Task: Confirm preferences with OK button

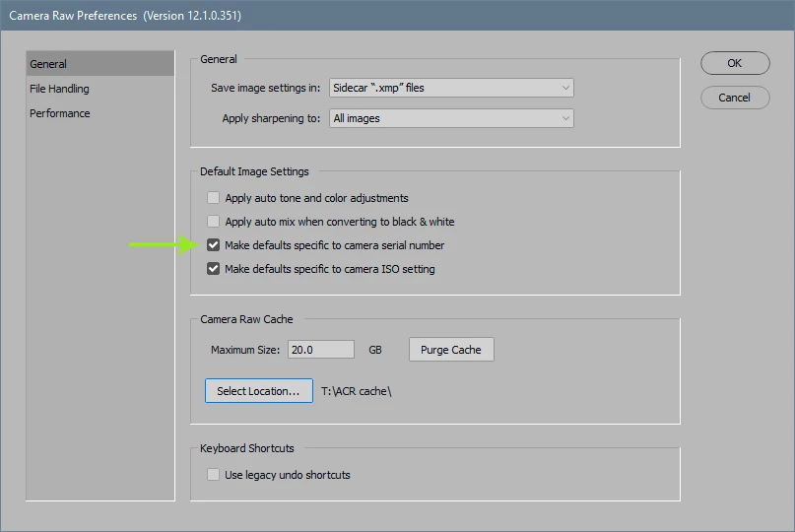Action: point(735,63)
